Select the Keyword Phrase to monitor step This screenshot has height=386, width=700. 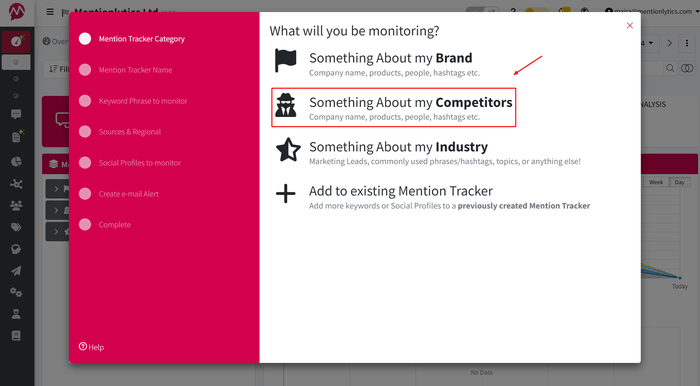point(133,101)
